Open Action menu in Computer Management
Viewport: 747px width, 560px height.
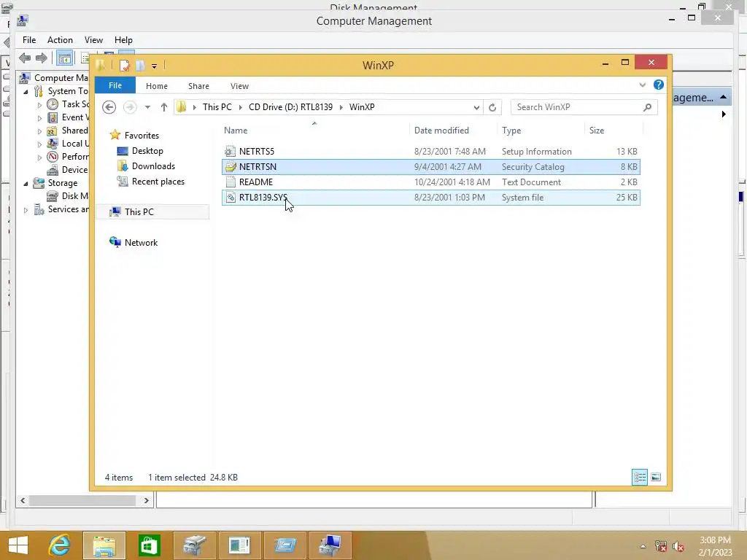[60, 40]
